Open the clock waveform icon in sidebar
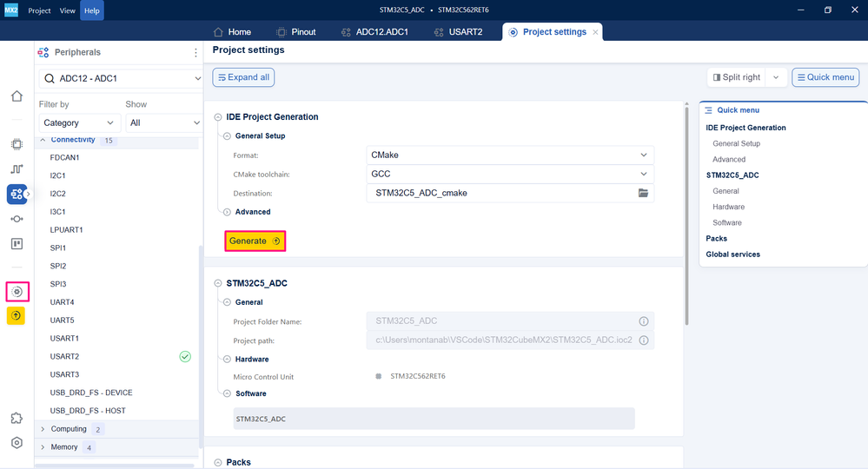This screenshot has height=469, width=868. pyautogui.click(x=17, y=169)
